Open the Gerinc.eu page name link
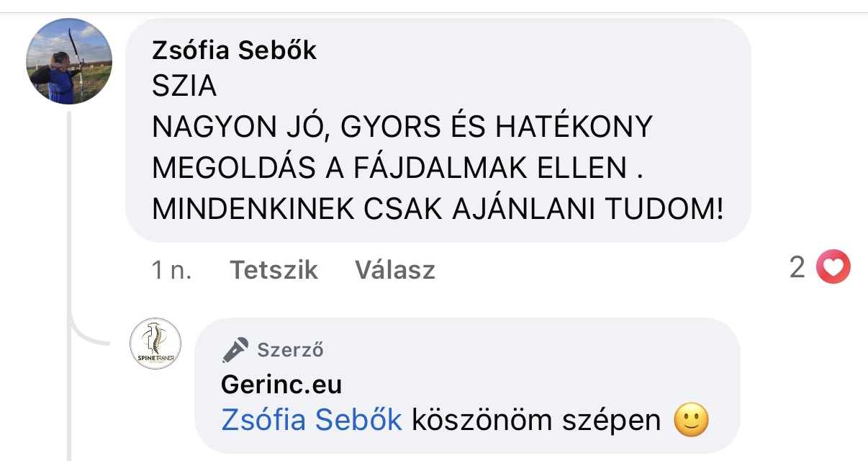 point(281,385)
